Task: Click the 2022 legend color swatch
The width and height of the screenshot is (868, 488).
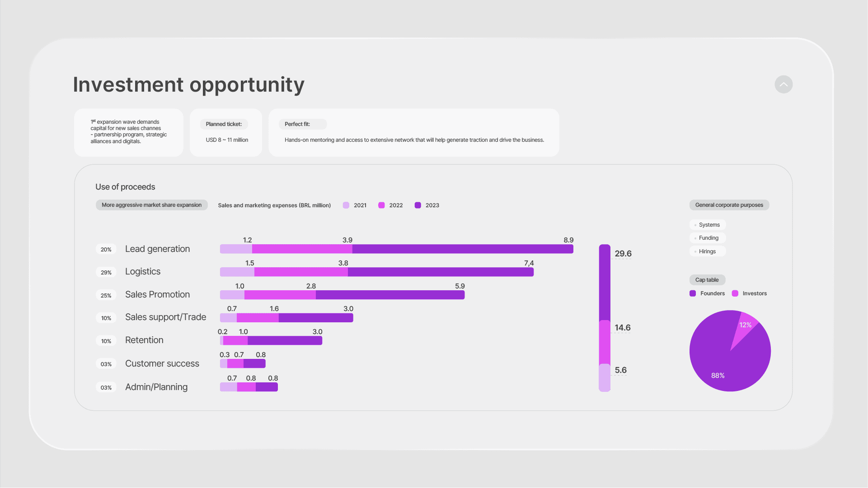Action: pyautogui.click(x=381, y=205)
